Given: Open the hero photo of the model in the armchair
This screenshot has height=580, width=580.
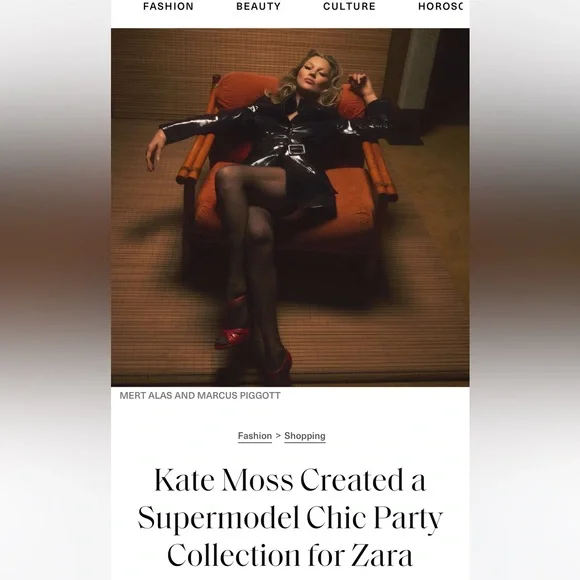Looking at the screenshot, I should tap(290, 207).
